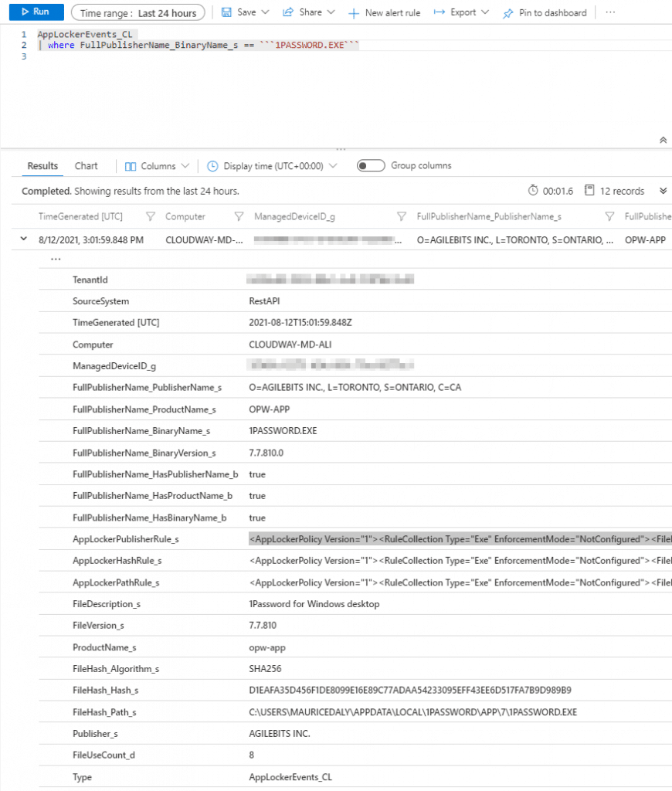672x791 pixels.
Task: Click the Type value AppLockerEvents_CL
Action: pyautogui.click(x=290, y=777)
